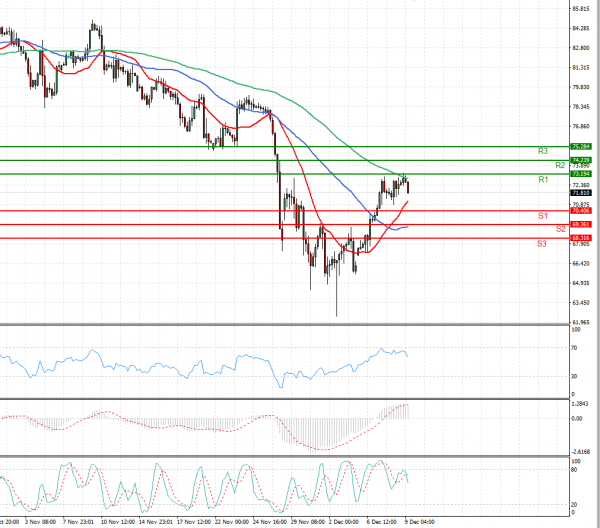
Task: Click the stochastic 80 level label
Action: coord(574,470)
